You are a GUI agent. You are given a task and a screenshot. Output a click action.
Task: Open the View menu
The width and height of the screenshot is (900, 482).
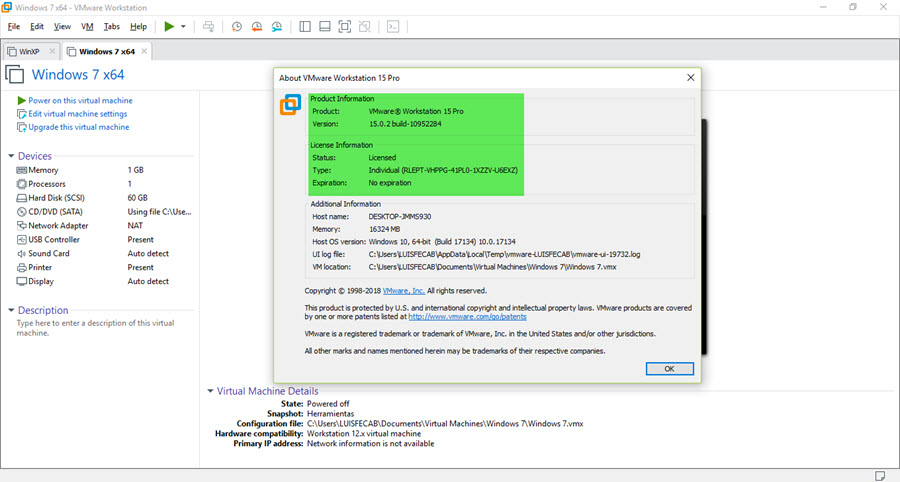[x=62, y=26]
